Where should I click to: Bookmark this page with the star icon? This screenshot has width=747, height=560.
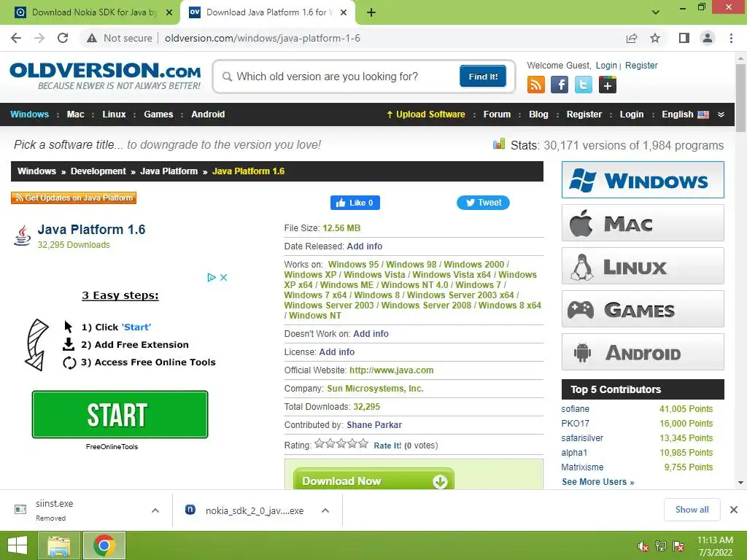[x=655, y=38]
